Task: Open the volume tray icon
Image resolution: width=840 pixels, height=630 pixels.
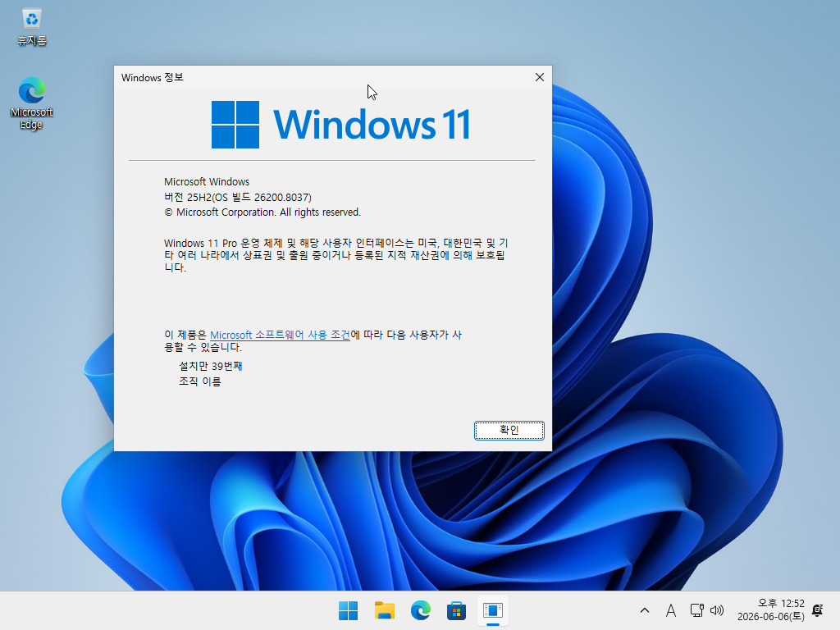Action: [717, 610]
